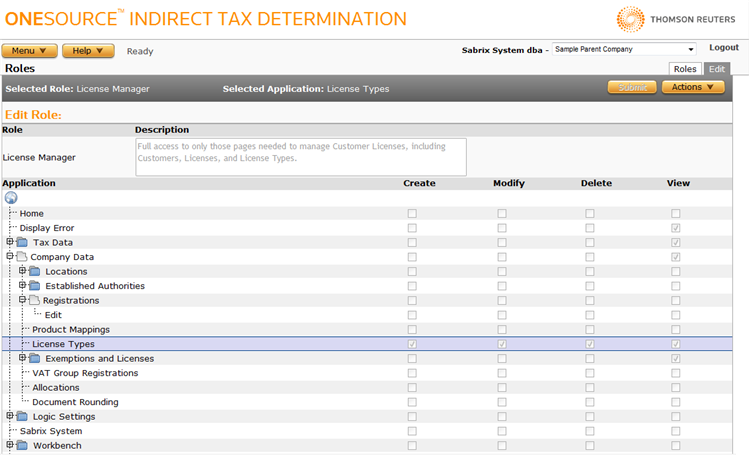Open the company selector dropdown
Image resolution: width=749 pixels, height=455 pixels.
click(624, 49)
